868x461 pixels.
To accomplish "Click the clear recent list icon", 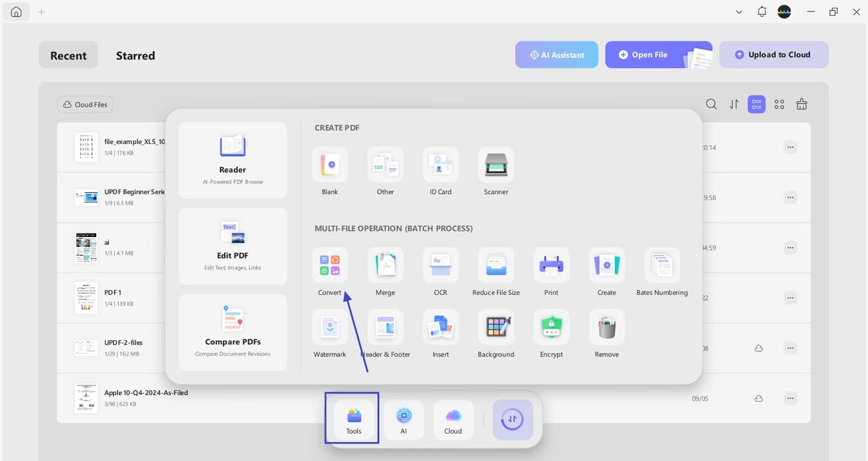I will (x=802, y=104).
